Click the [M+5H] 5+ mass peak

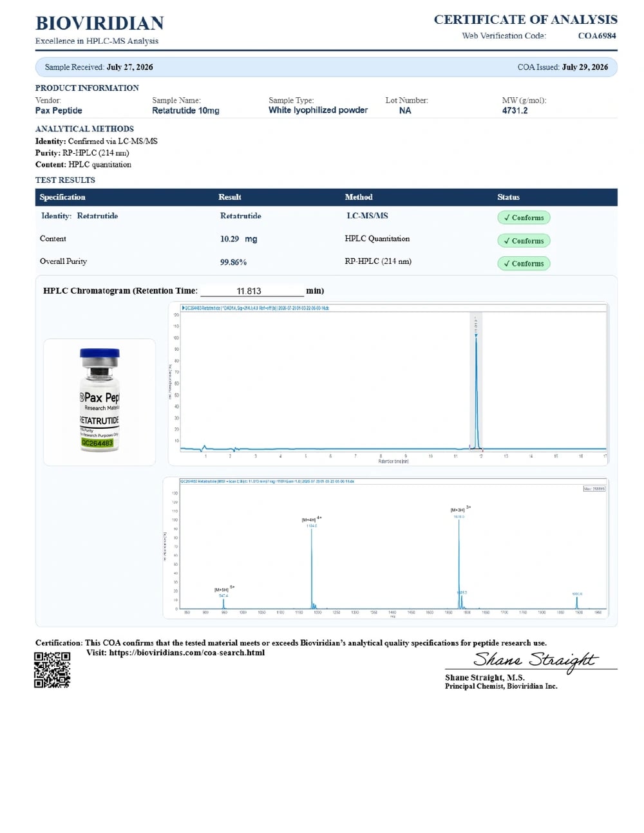tap(223, 604)
